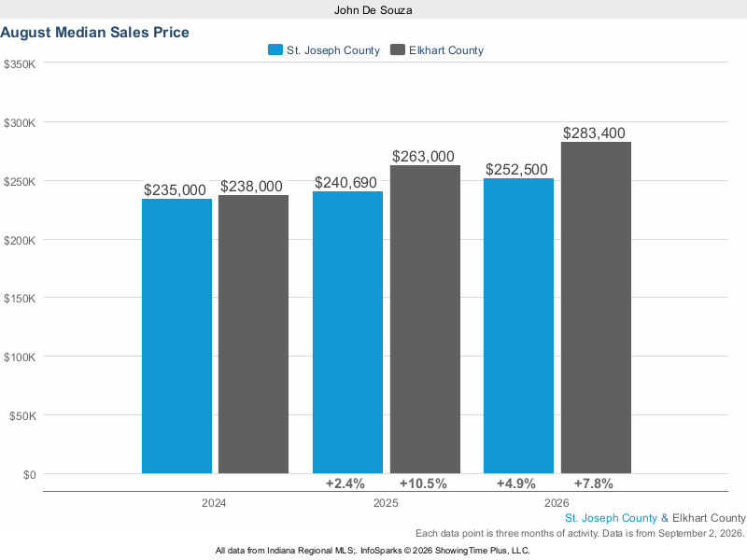Screen dimensions: 747x560
Task: Select the 2024 St. Joseph County blue bar
Action: (176, 336)
